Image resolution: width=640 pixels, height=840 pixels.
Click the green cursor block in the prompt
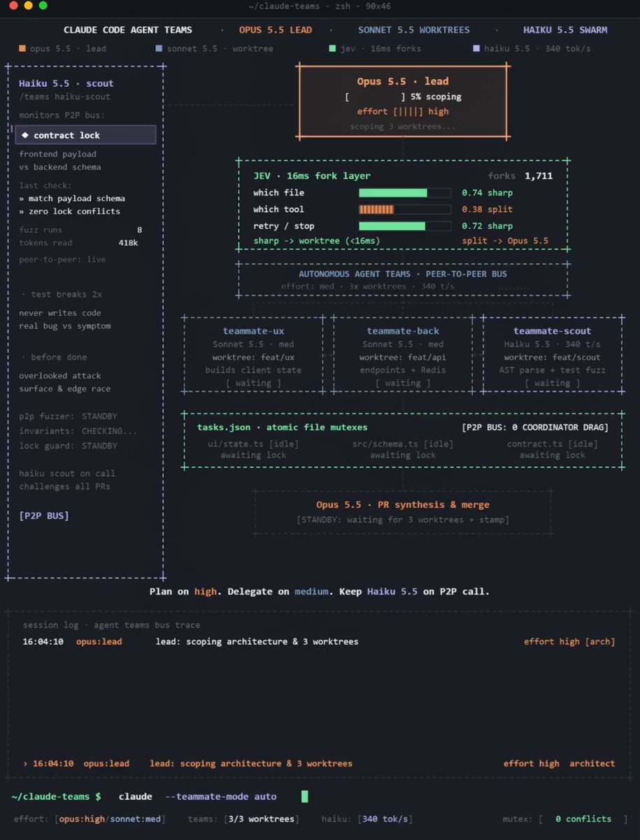[x=305, y=796]
